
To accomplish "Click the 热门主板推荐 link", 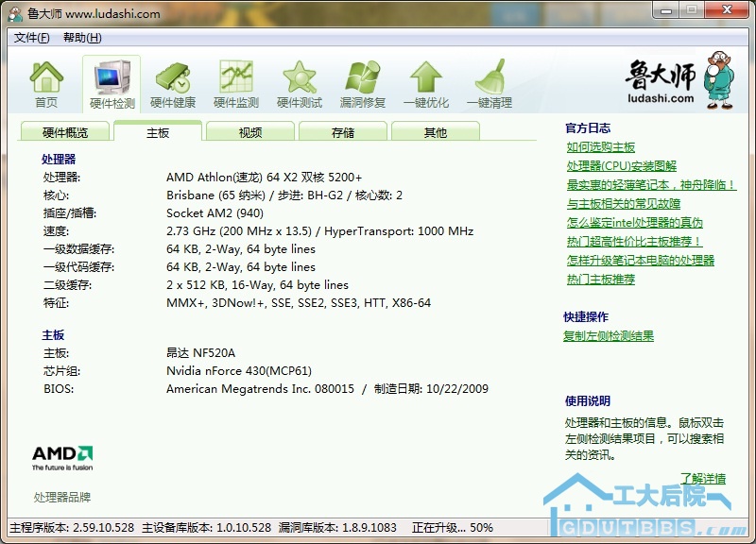I will 601,280.
